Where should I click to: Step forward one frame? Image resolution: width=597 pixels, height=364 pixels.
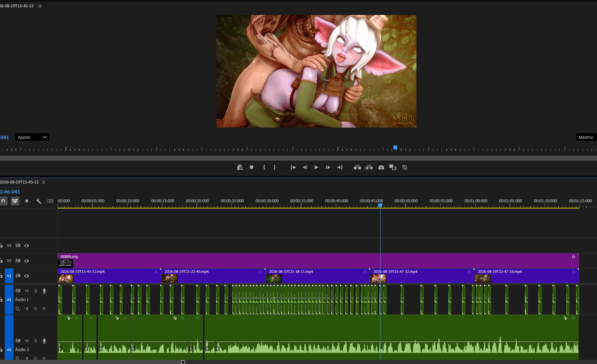(x=328, y=167)
